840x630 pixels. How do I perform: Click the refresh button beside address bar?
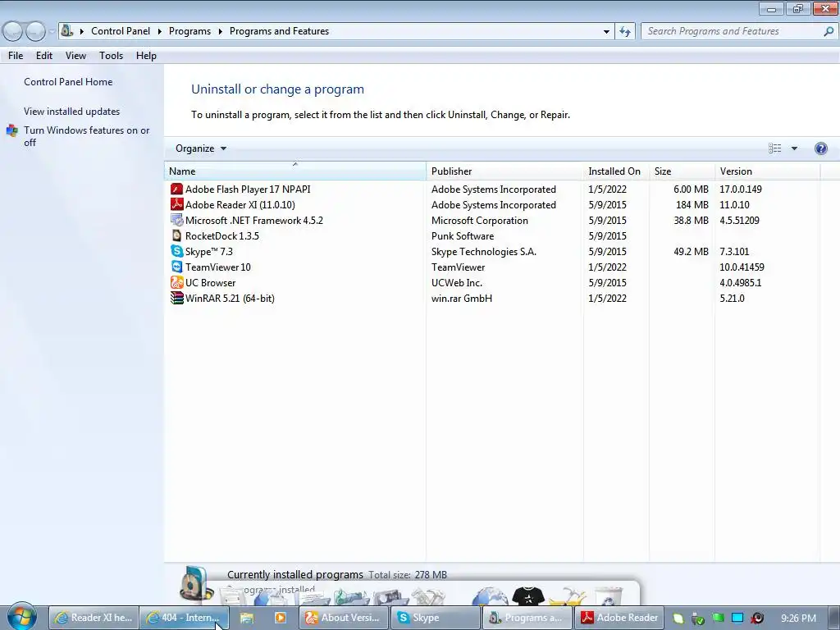(x=624, y=32)
